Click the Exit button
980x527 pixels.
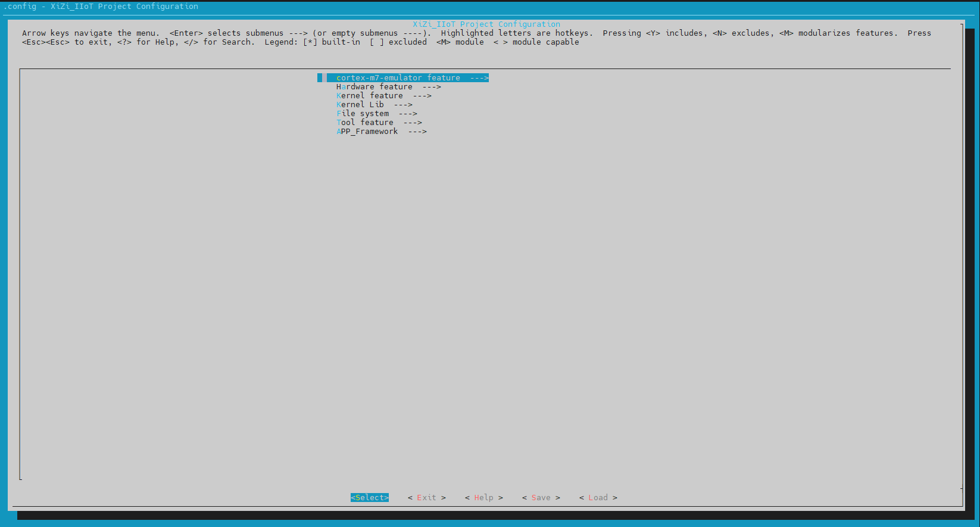tap(427, 498)
